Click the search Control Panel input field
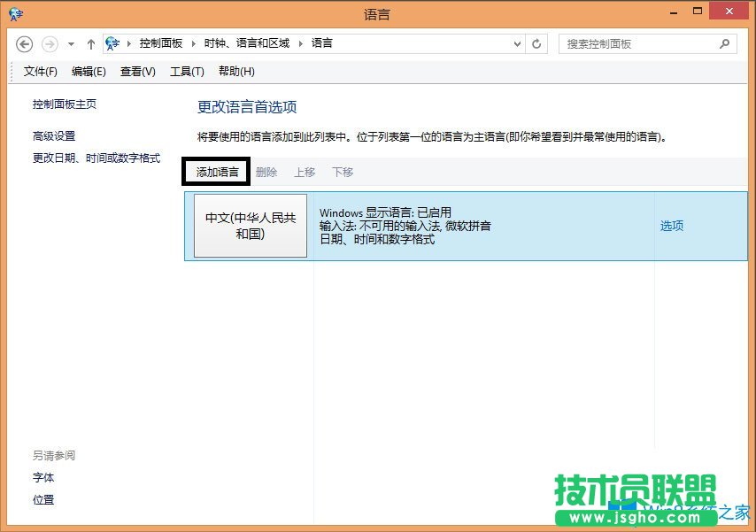Screen dimensions: 756x532 pos(637,42)
